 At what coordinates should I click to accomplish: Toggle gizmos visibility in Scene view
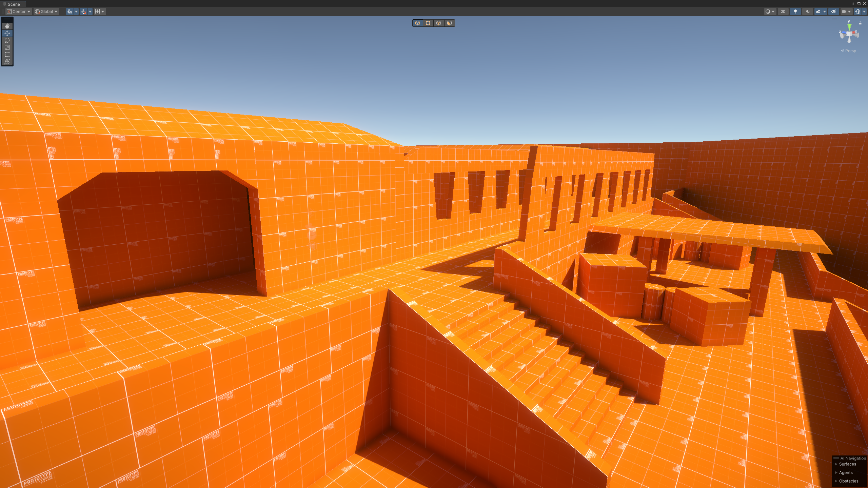coord(857,12)
